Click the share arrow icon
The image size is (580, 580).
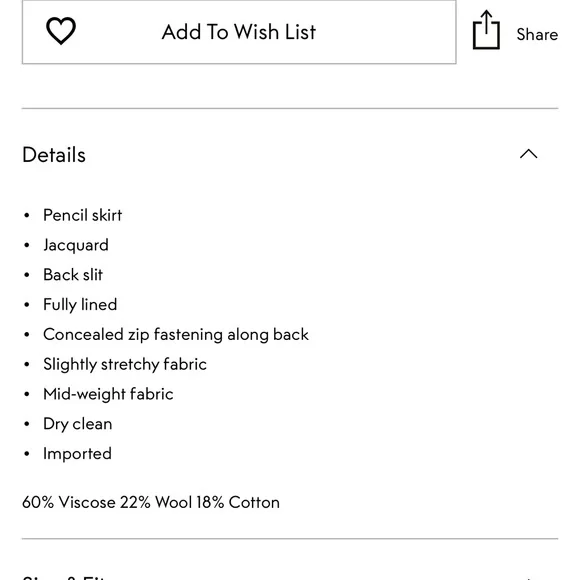(x=486, y=30)
